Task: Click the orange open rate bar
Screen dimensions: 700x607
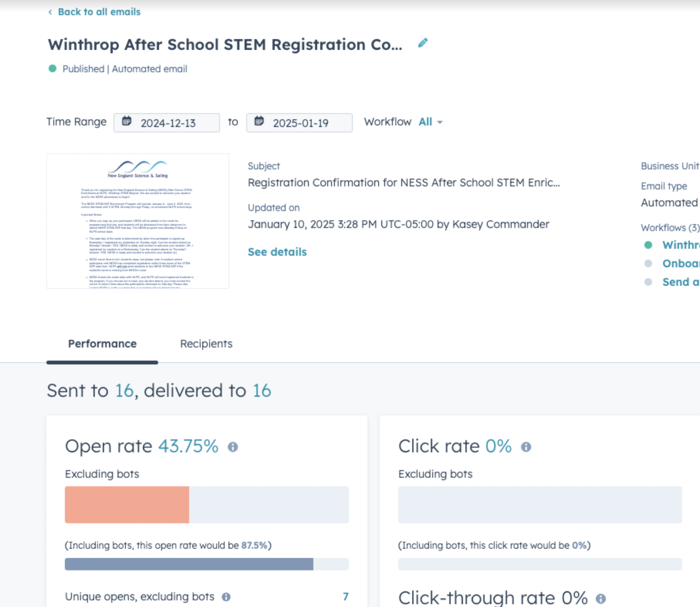Action: [127, 505]
